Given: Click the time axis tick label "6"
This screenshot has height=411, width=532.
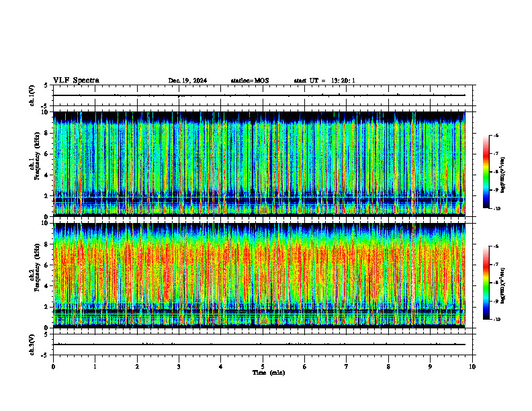Looking at the screenshot, I should pos(304,367).
